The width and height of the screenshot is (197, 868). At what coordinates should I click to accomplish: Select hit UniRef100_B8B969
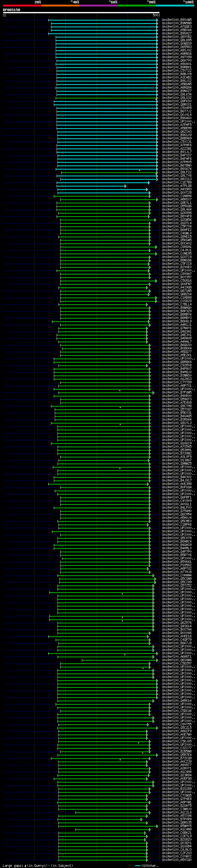pos(177,138)
